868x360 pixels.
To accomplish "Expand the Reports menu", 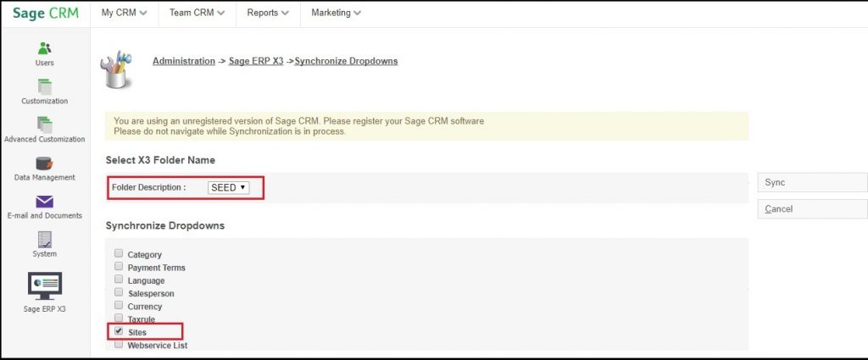I will [268, 13].
